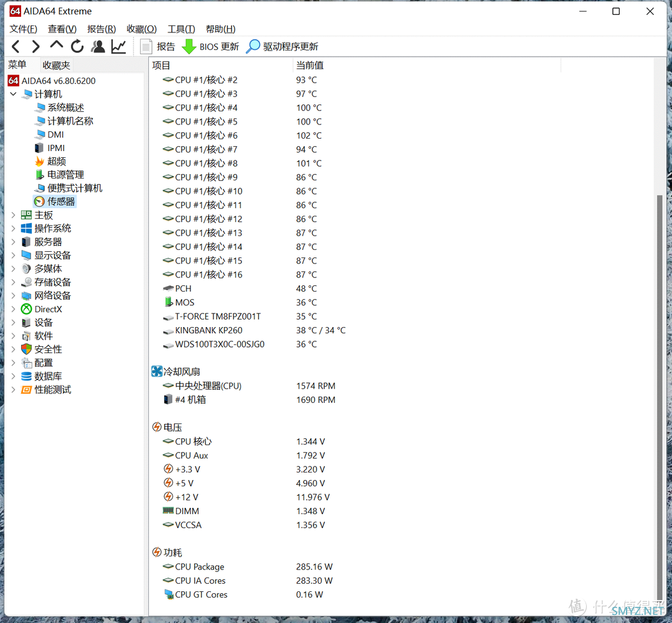Expand the 操作系统 tree node

click(x=13, y=228)
